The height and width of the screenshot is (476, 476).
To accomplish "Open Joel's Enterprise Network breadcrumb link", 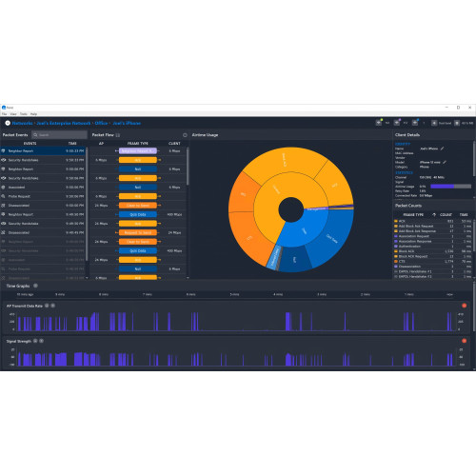I will [x=64, y=123].
